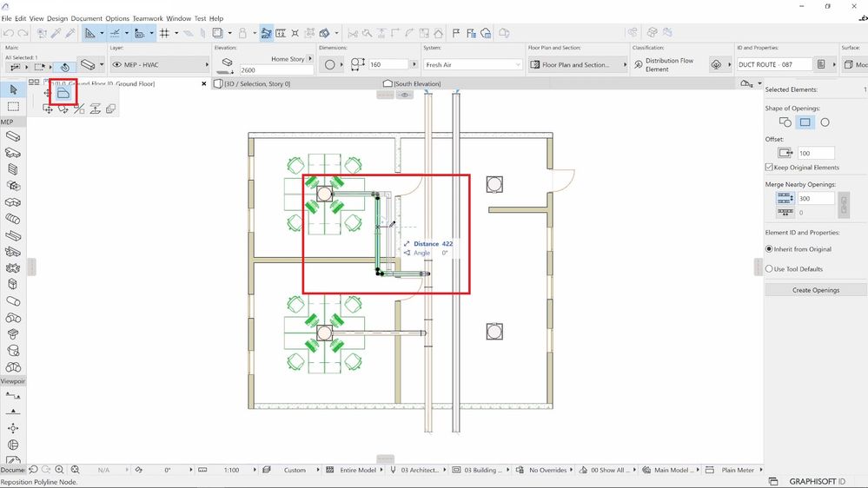Viewport: 868px width, 488px height.
Task: Toggle the rotated geometry method button
Action: tap(65, 67)
